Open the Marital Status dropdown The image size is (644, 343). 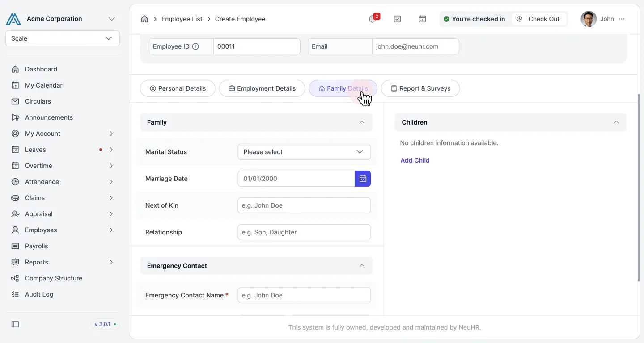(x=304, y=152)
